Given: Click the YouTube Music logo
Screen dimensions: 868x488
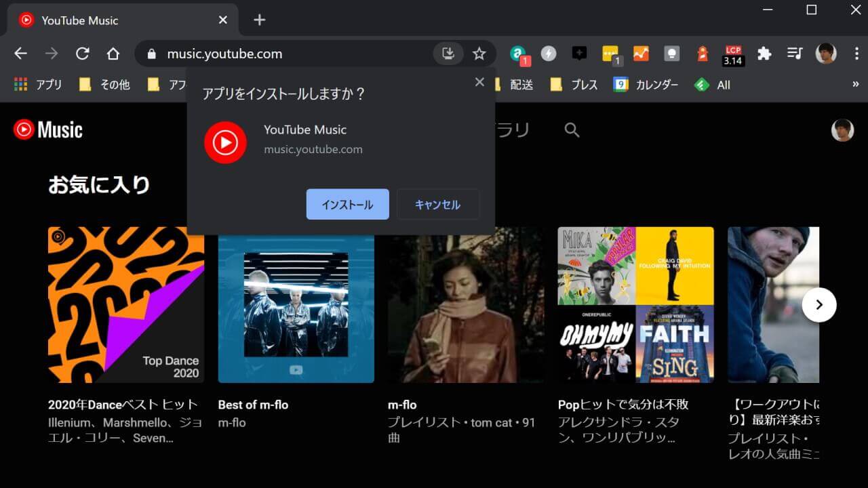Looking at the screenshot, I should 47,129.
